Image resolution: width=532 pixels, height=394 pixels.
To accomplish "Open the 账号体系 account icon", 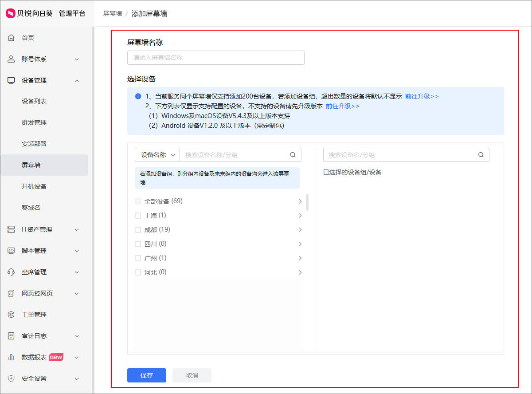I will 11,59.
